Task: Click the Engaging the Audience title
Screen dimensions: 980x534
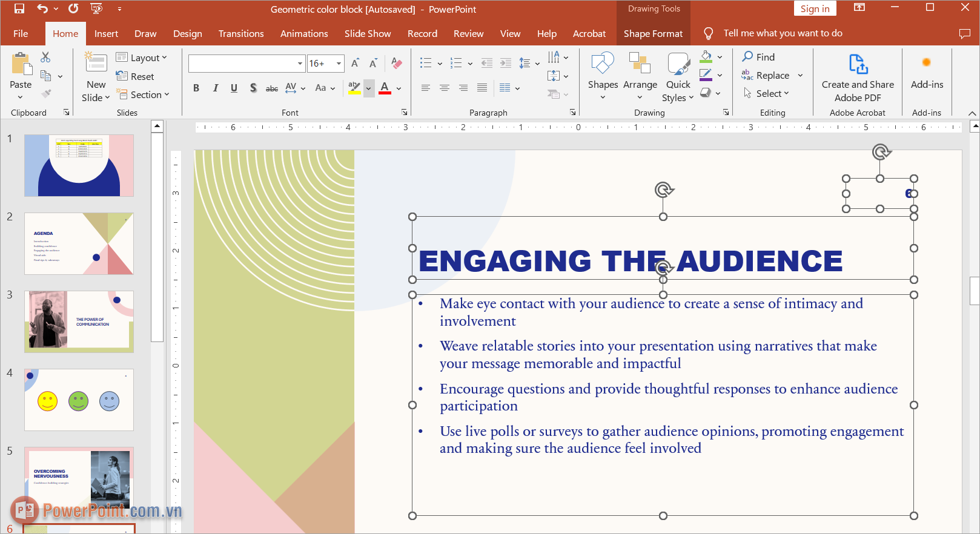Action: [631, 262]
